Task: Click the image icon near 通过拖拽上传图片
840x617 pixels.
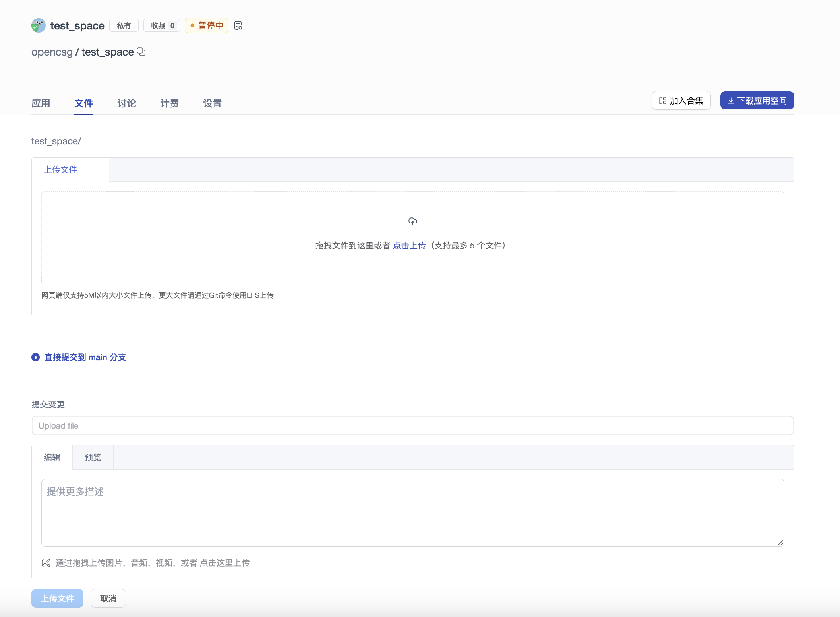Action: coord(46,563)
